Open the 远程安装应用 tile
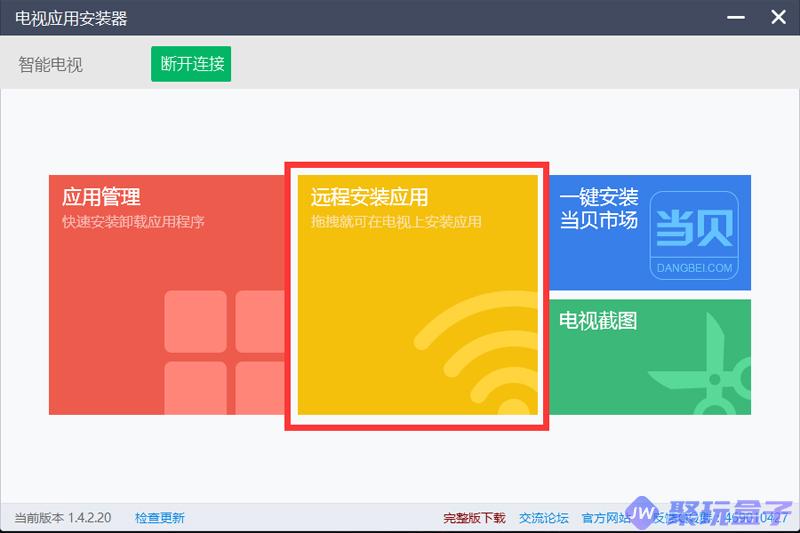This screenshot has width=800, height=533. point(417,295)
